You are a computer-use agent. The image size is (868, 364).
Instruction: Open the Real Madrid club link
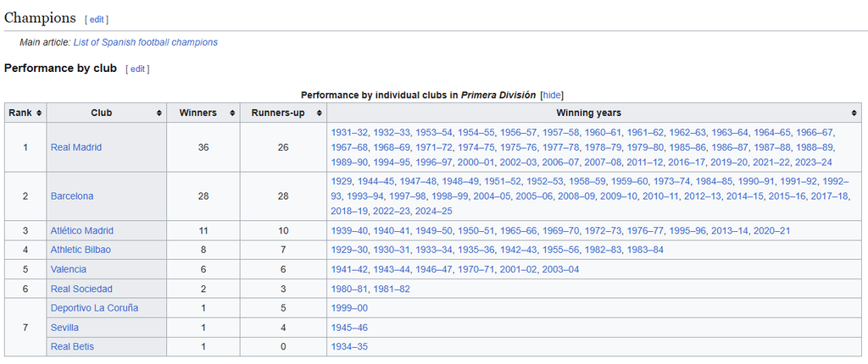click(76, 147)
